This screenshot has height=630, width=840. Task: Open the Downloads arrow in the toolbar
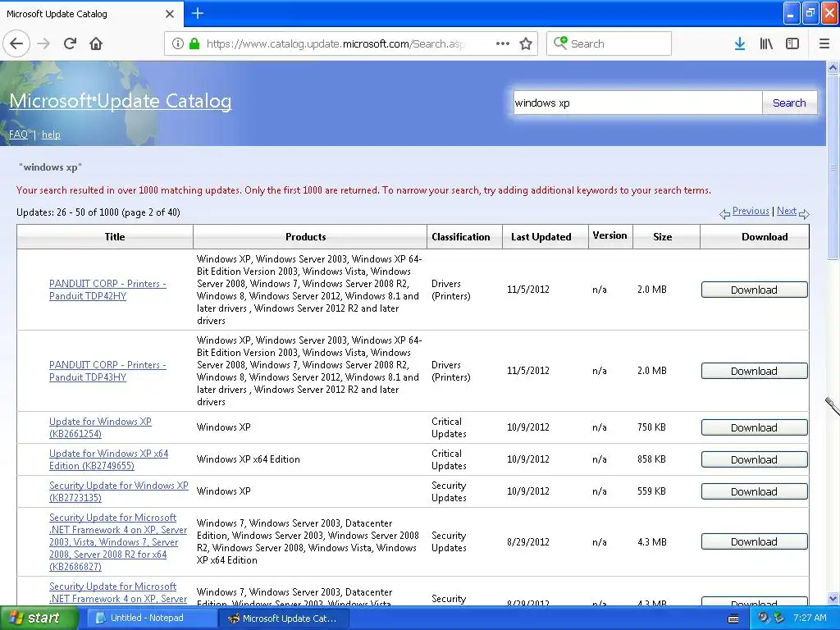coord(740,43)
